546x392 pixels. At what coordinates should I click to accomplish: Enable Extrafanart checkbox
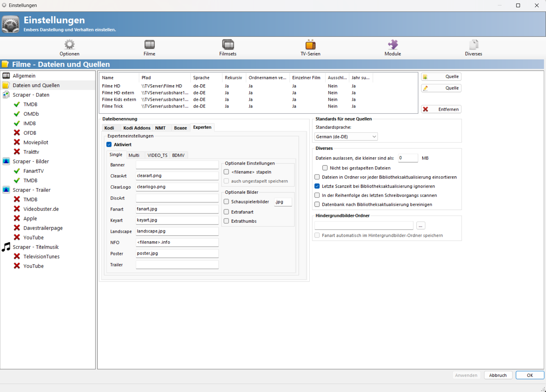point(226,212)
